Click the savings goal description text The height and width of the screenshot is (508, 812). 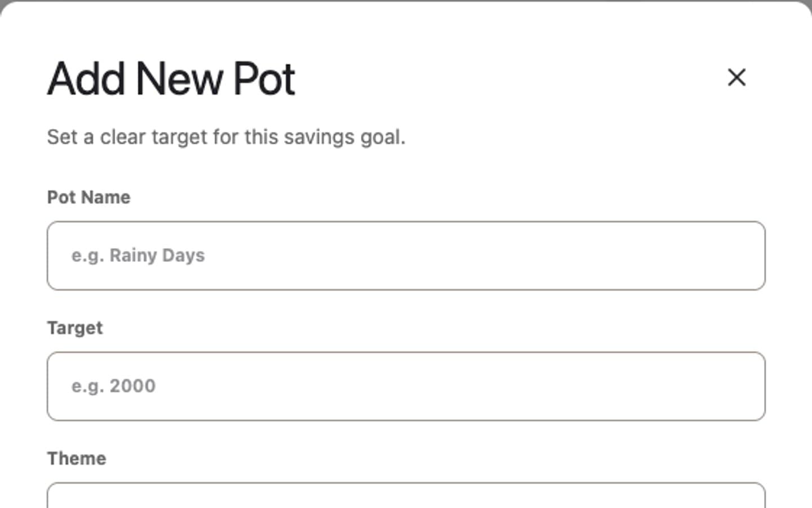[x=226, y=137]
